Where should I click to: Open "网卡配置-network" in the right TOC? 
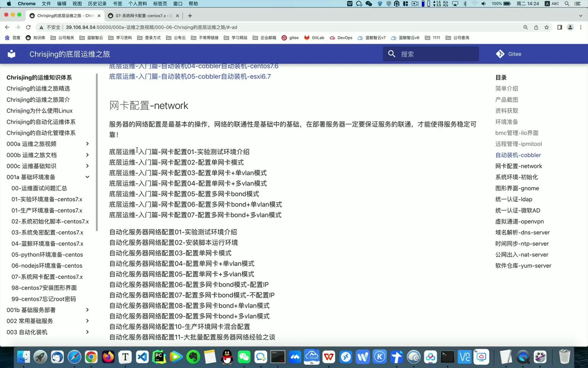tap(519, 166)
